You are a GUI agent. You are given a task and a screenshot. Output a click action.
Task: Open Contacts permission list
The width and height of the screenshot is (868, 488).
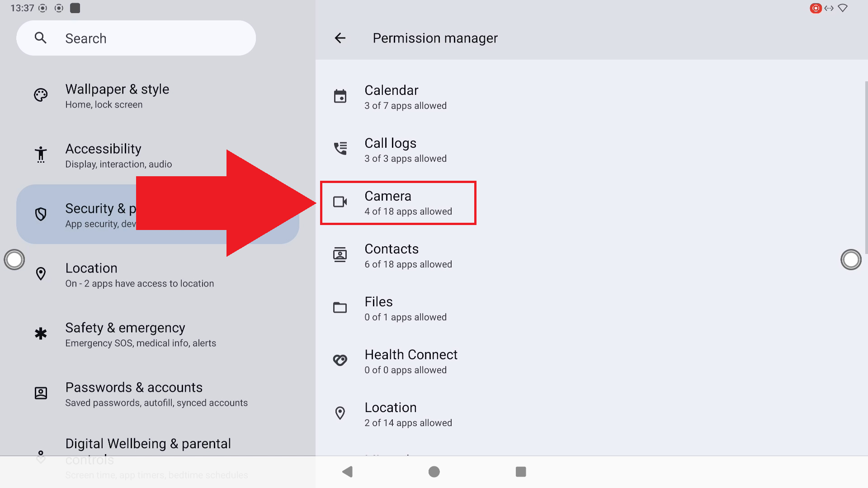coord(408,256)
